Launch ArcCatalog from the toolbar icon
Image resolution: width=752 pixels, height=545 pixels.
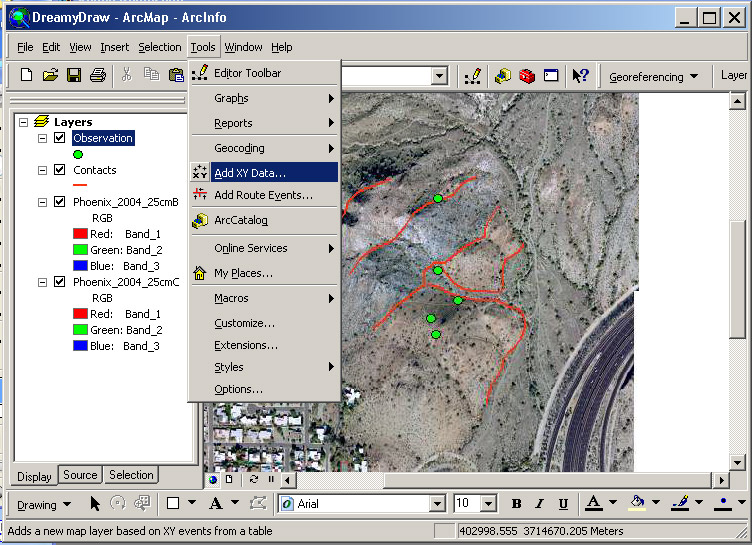(503, 76)
